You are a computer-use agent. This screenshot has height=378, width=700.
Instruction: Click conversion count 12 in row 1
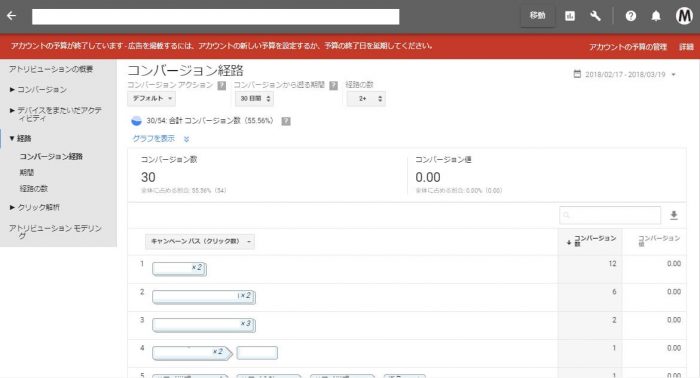(x=612, y=264)
